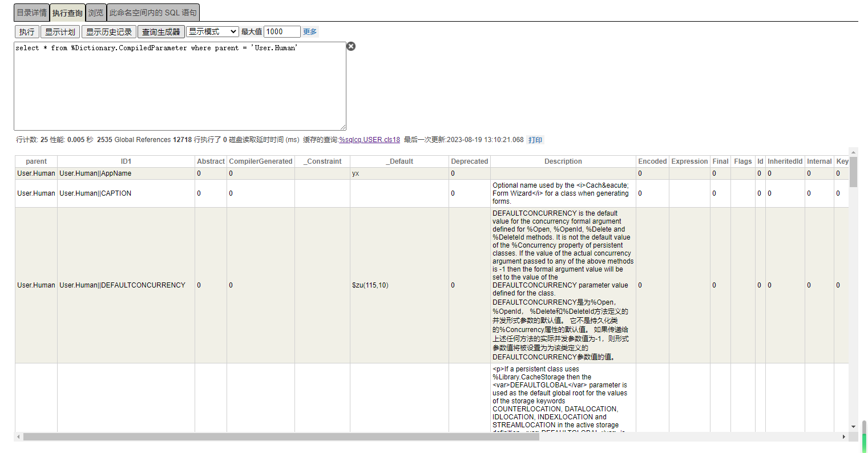This screenshot has height=453, width=868.
Task: Click the results vertical scrollbar thumb
Action: click(x=854, y=172)
